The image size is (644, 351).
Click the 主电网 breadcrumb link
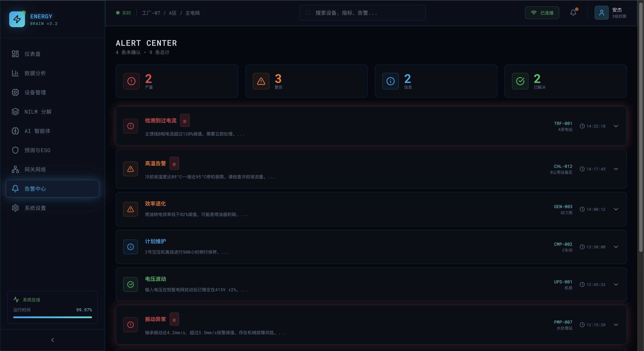[x=192, y=13]
